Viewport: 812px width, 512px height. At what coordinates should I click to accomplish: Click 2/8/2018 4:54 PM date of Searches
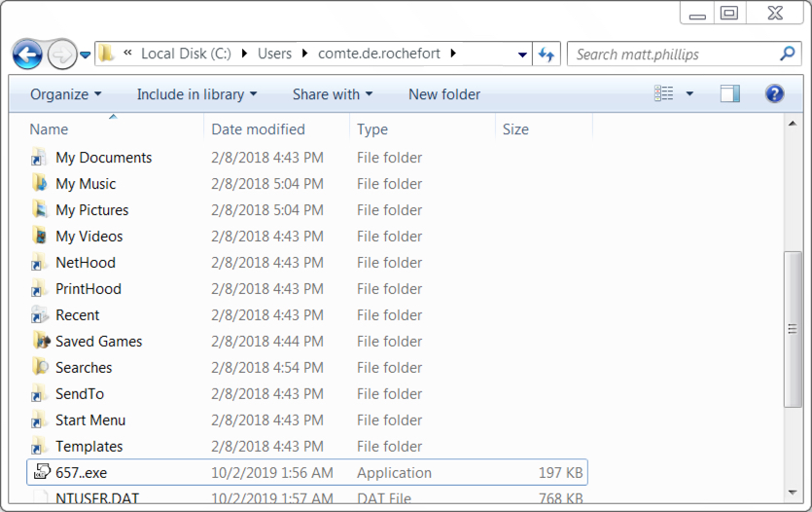267,367
